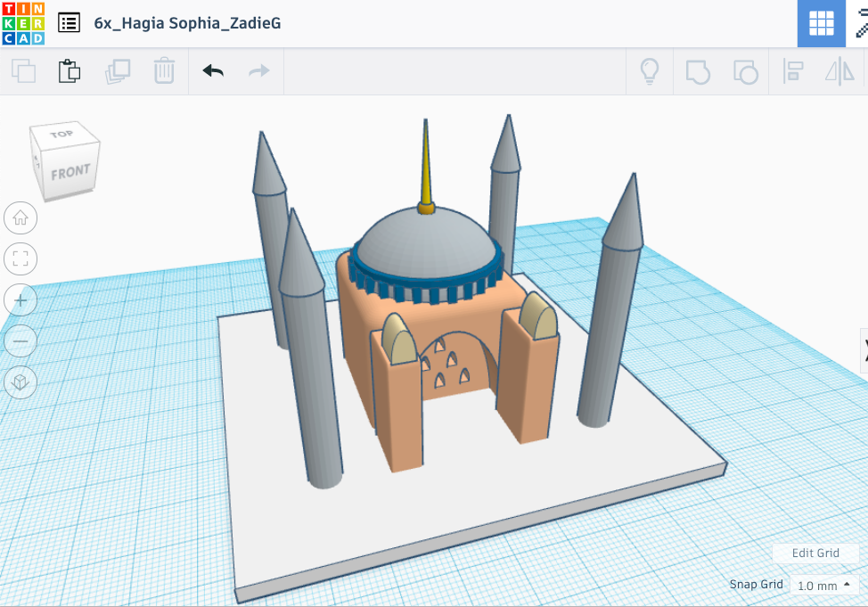This screenshot has width=868, height=607.
Task: Click the Paste clipboard icon
Action: (70, 71)
